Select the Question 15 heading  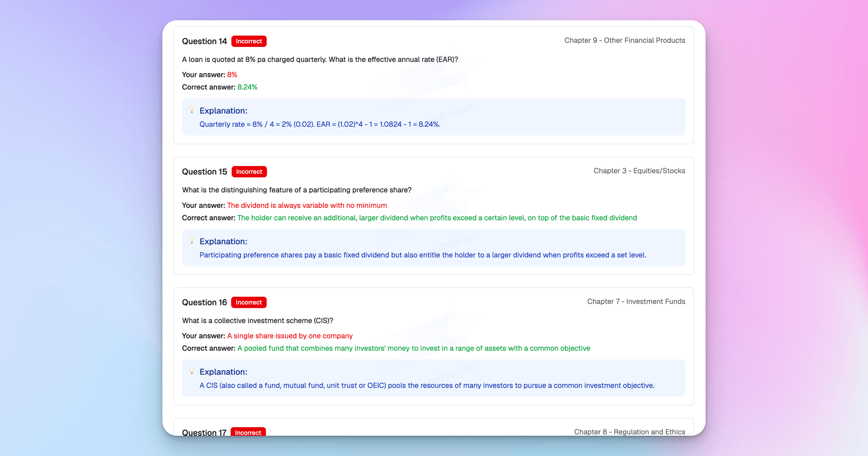tap(204, 172)
